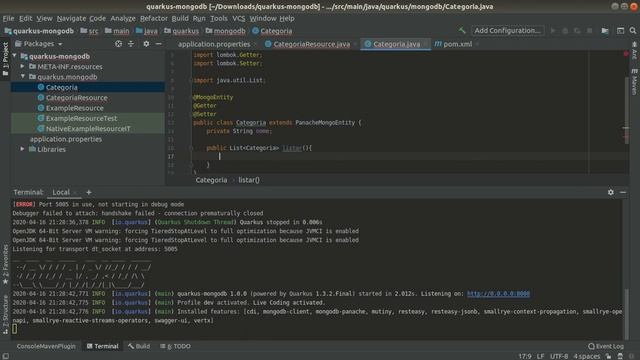Screen dimensions: 640x360
Task: Open the 4 spaces indent selector
Action: click(587, 356)
